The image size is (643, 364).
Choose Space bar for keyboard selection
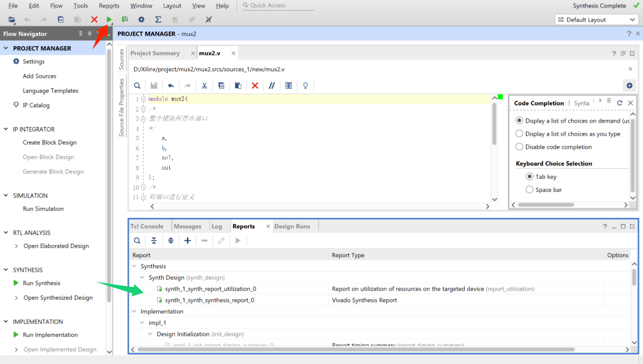click(529, 190)
